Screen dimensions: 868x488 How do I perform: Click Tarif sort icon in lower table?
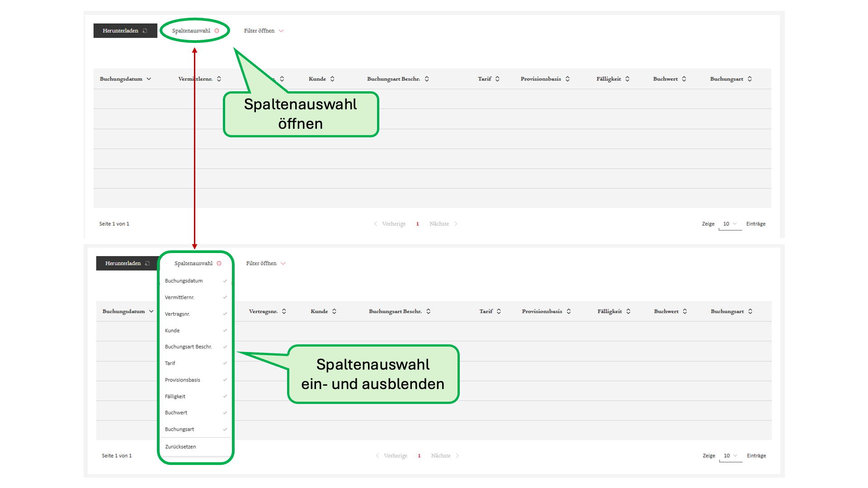499,311
